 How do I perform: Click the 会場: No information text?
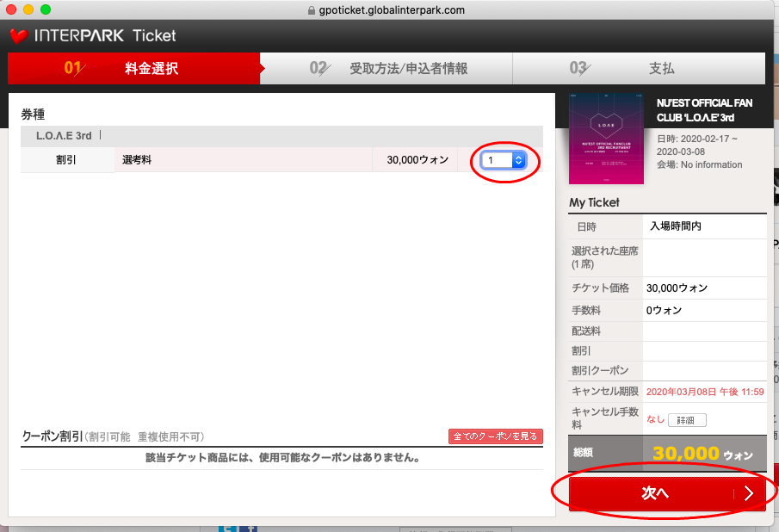click(700, 164)
